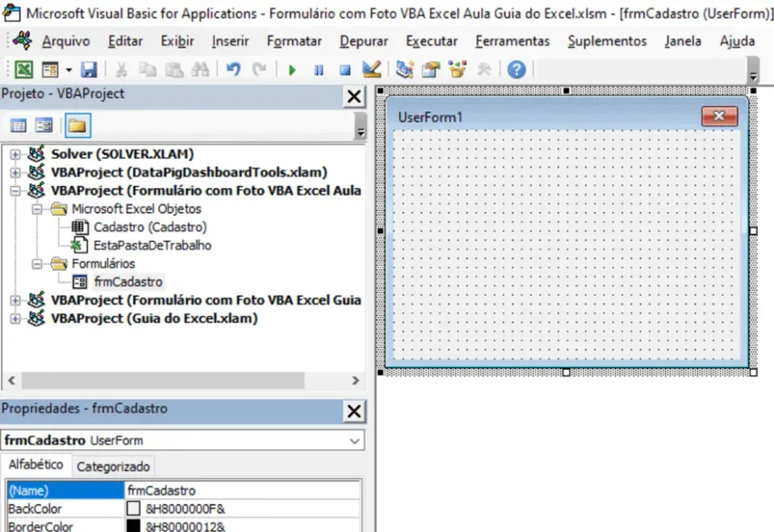The image size is (774, 532).
Task: Click the UserForm1 red close button
Action: tap(719, 116)
